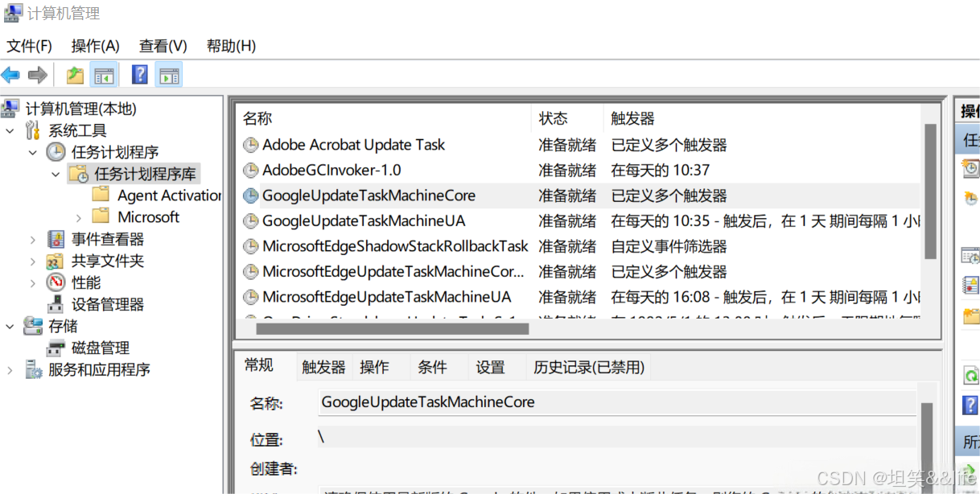Click the Back arrow toolbar icon

[x=10, y=76]
